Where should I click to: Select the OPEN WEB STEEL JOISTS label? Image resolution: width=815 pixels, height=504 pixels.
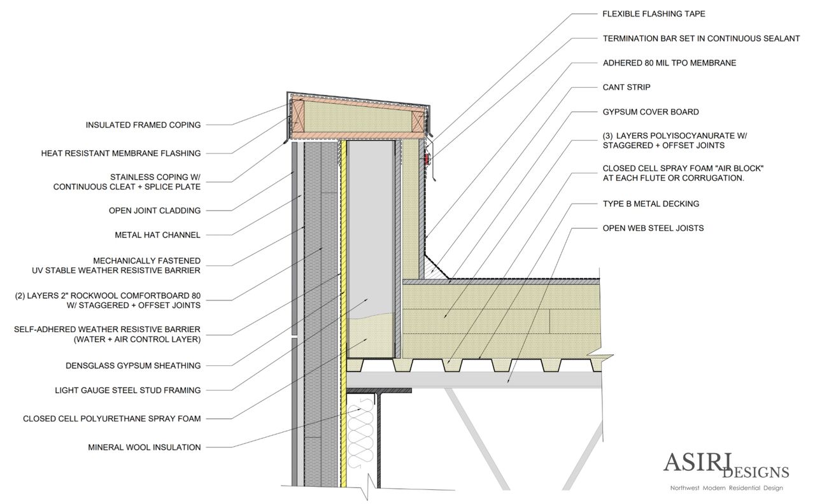(x=653, y=228)
